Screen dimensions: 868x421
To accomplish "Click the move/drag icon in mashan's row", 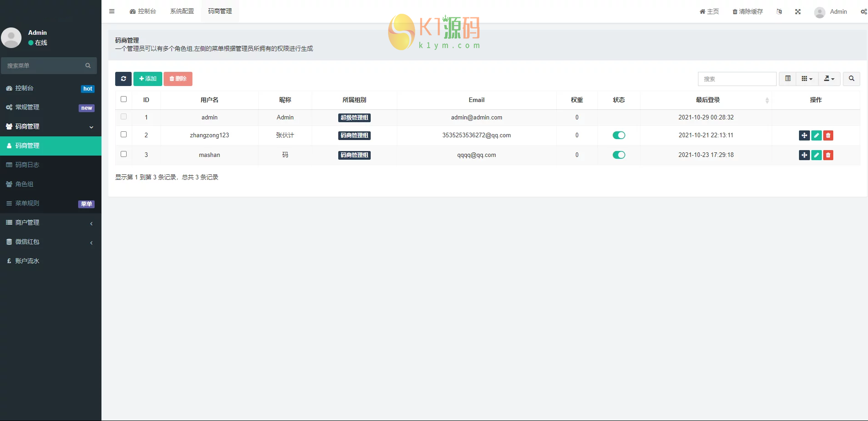I will (804, 155).
